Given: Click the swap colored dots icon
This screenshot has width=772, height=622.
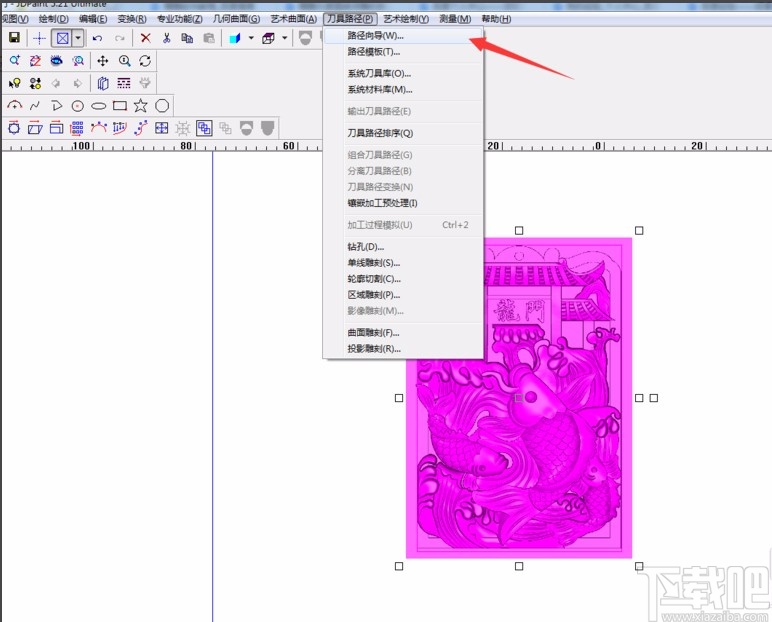Looking at the screenshot, I should point(35,83).
